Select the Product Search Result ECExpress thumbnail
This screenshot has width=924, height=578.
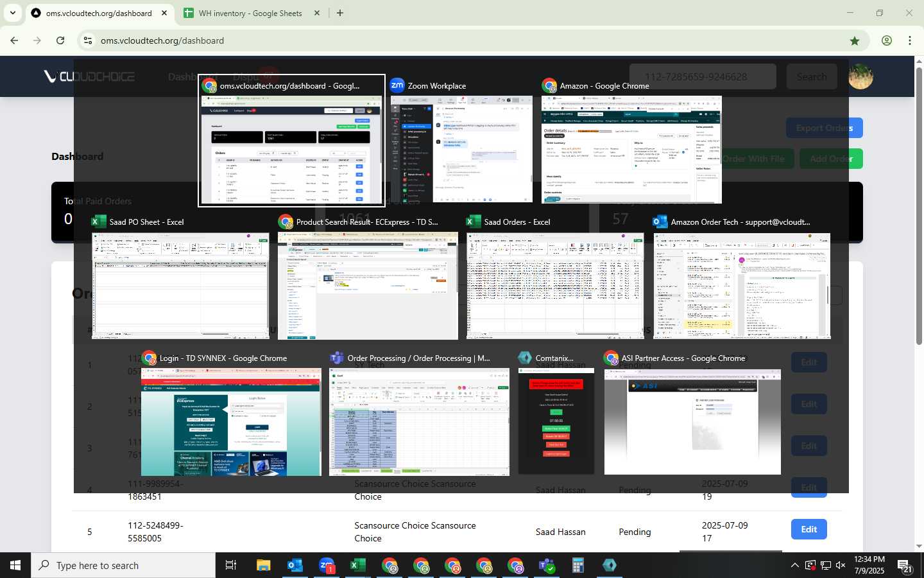(368, 286)
